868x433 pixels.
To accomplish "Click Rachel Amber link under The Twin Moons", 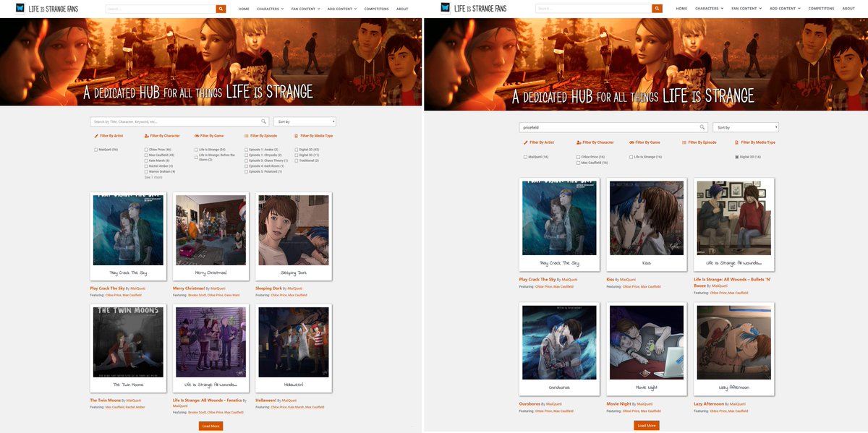I will click(135, 407).
